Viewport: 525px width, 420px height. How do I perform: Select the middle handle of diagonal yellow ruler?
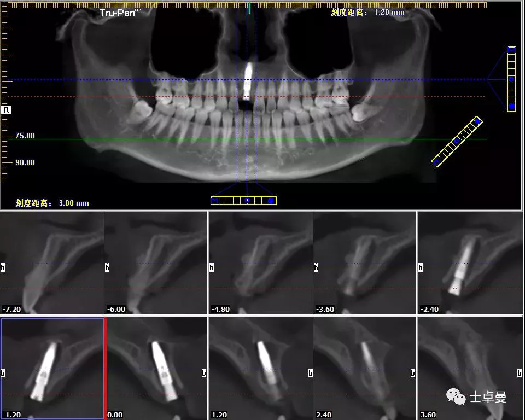[x=457, y=142]
